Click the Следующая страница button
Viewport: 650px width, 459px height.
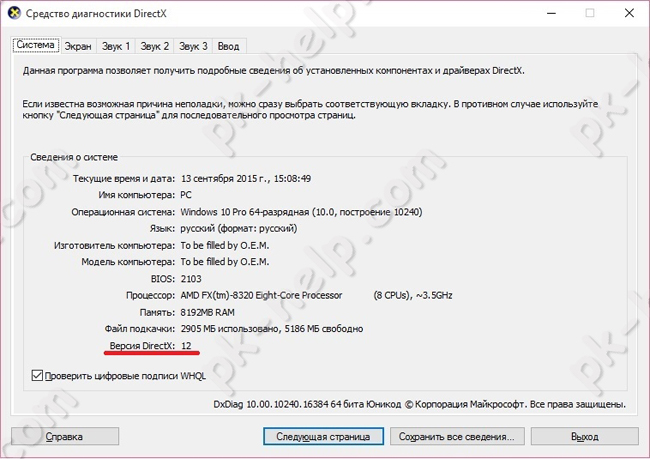tap(323, 437)
